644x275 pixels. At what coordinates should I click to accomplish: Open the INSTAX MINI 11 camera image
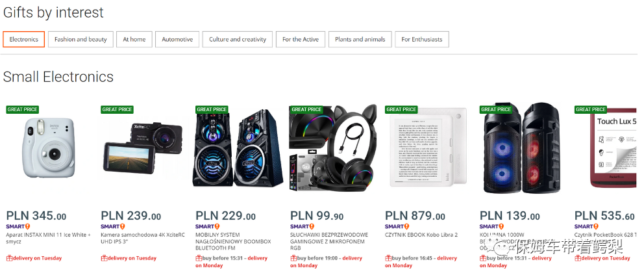tap(49, 148)
